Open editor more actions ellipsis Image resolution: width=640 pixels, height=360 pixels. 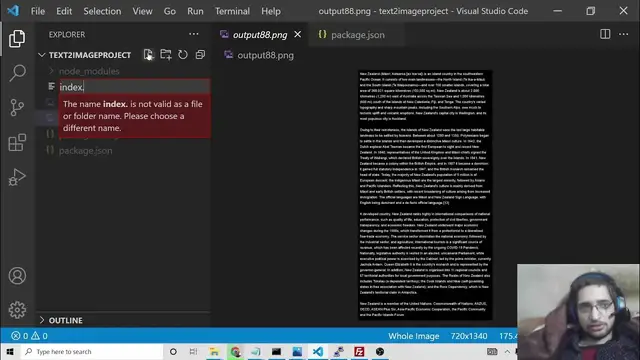[x=623, y=34]
